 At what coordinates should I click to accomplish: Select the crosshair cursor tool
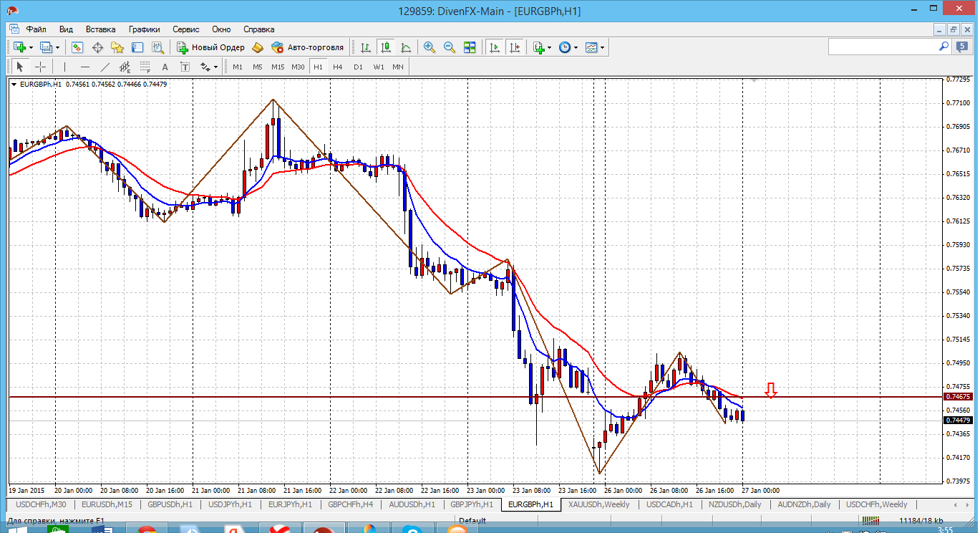[x=41, y=67]
